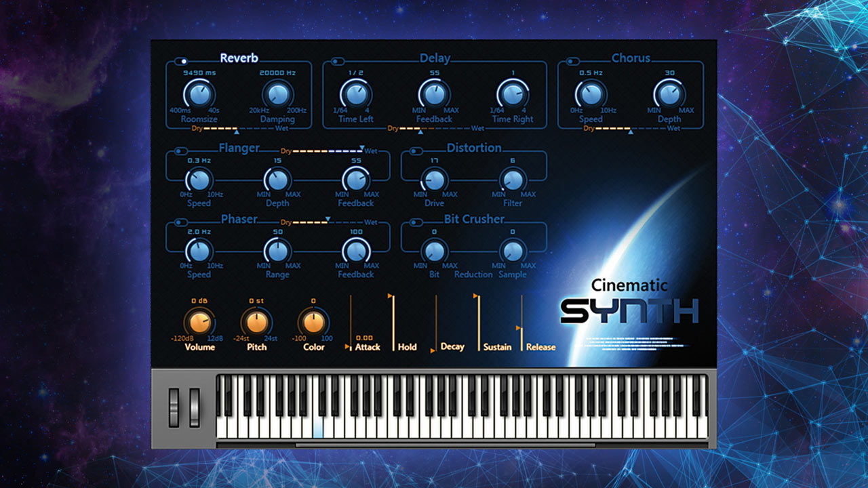Click the orange Pitch knob
The width and height of the screenshot is (868, 488).
(x=256, y=322)
